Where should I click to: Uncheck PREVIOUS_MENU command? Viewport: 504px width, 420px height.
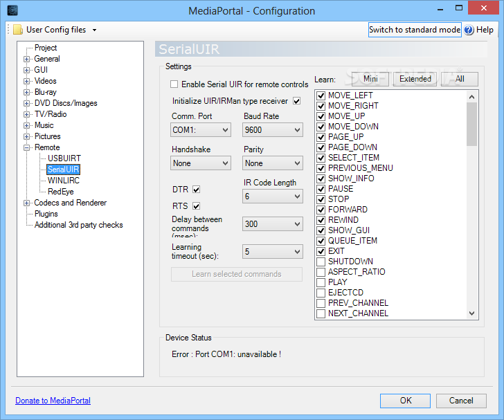pyautogui.click(x=321, y=168)
